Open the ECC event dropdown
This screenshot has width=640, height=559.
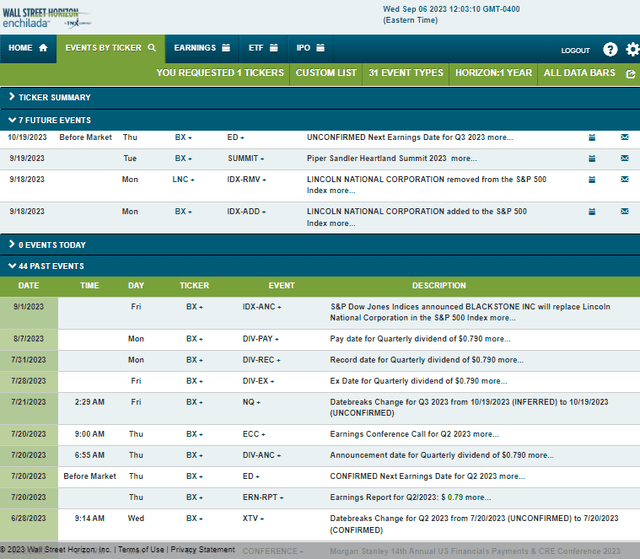pyautogui.click(x=254, y=434)
